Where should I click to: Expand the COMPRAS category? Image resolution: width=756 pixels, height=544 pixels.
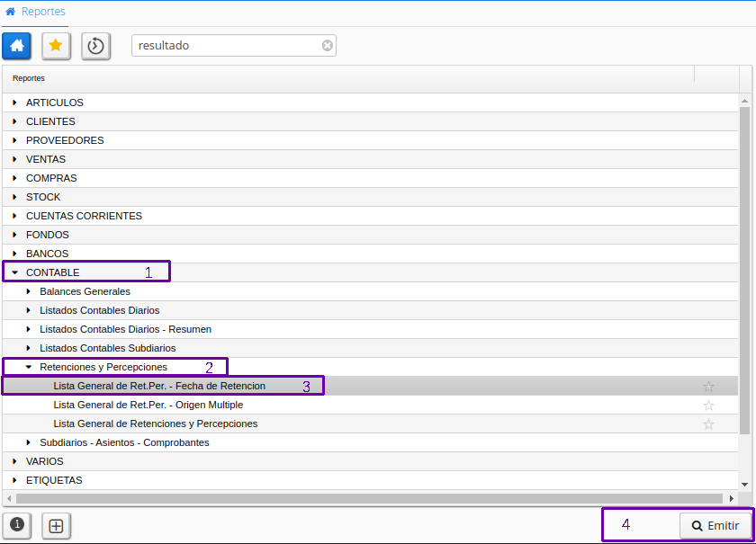pyautogui.click(x=14, y=178)
